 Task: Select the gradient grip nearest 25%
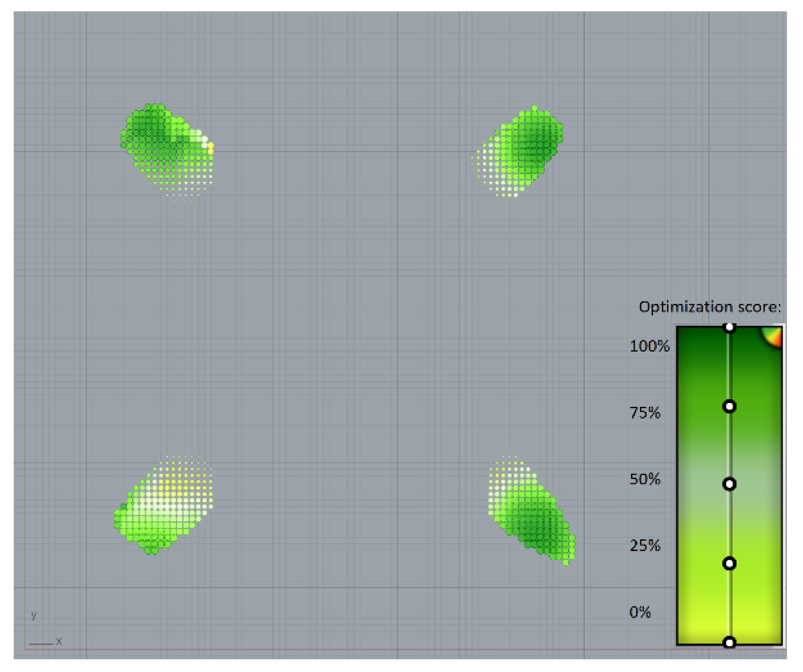pyautogui.click(x=729, y=563)
